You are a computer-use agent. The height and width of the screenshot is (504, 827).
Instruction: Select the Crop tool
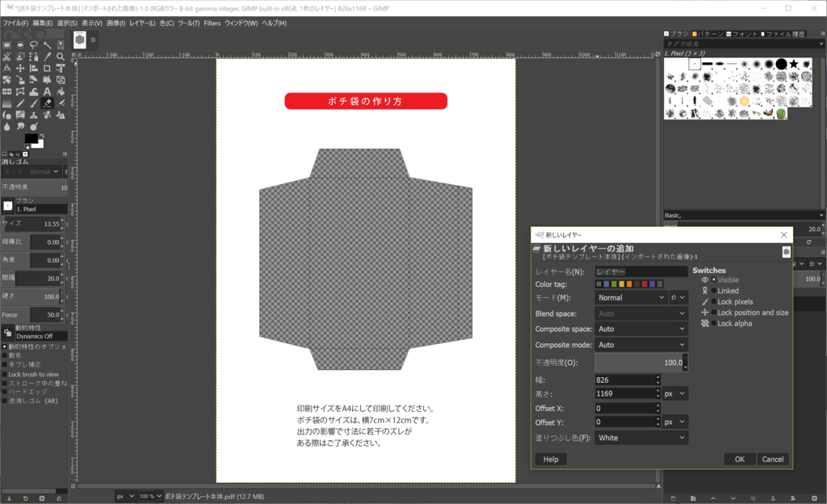click(x=46, y=69)
